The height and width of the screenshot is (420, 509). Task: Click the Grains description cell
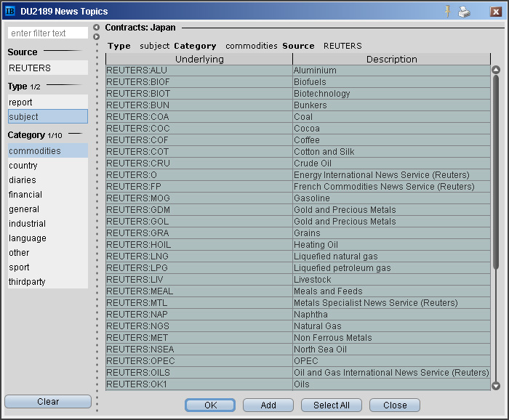pyautogui.click(x=391, y=233)
